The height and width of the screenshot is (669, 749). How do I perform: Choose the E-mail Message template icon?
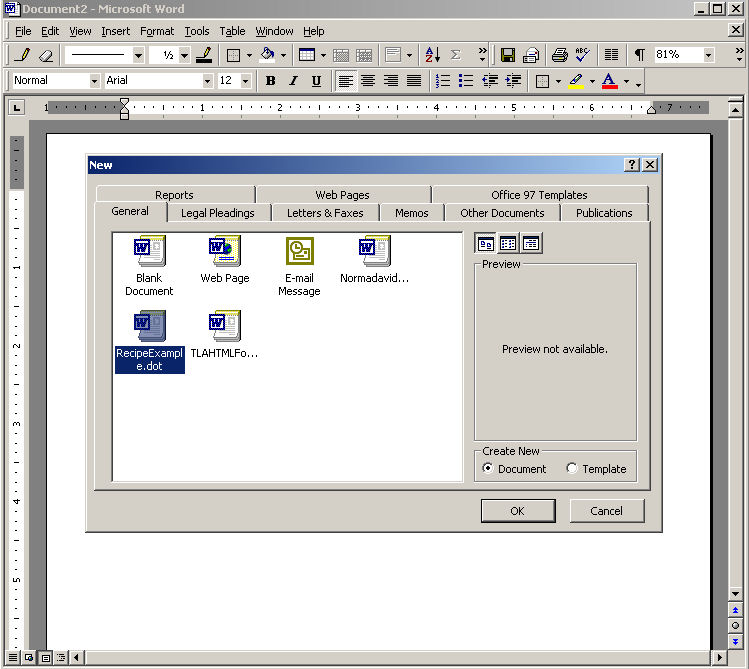pyautogui.click(x=299, y=251)
